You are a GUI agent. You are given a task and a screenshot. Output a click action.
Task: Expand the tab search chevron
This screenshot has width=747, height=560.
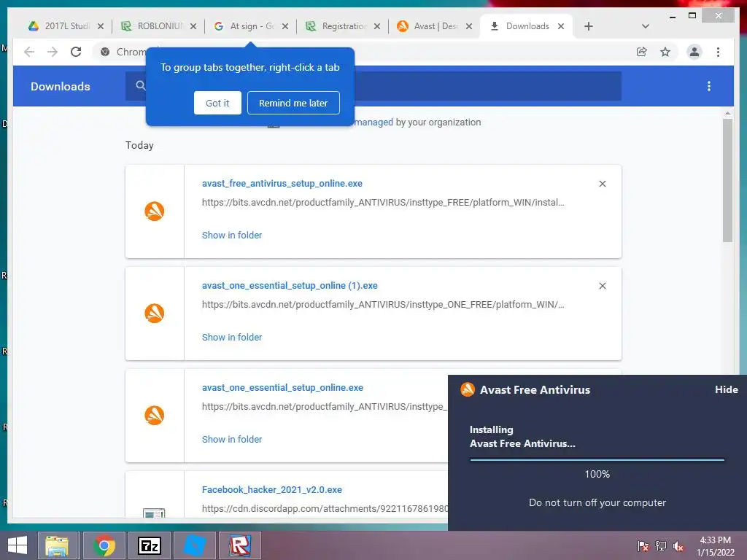pos(645,26)
